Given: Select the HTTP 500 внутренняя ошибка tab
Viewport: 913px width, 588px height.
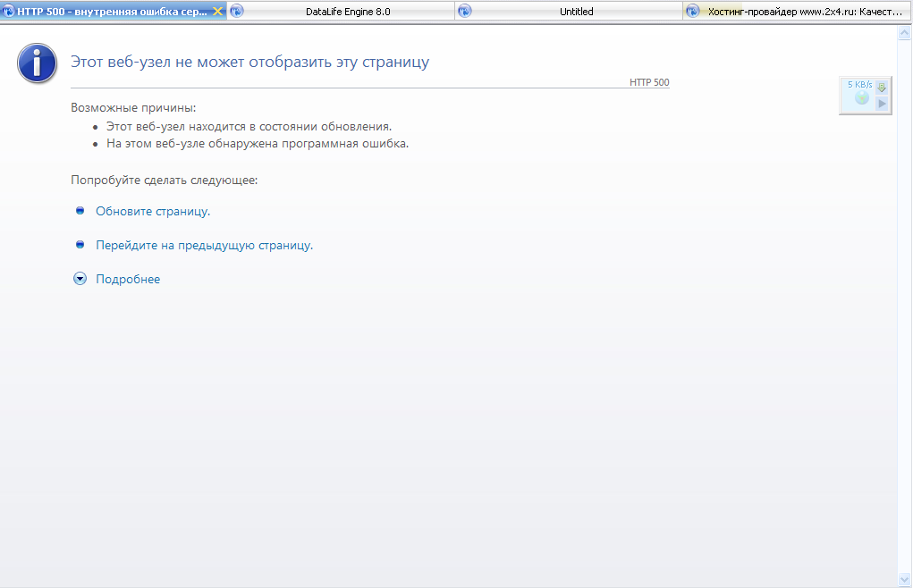Looking at the screenshot, I should 113,11.
